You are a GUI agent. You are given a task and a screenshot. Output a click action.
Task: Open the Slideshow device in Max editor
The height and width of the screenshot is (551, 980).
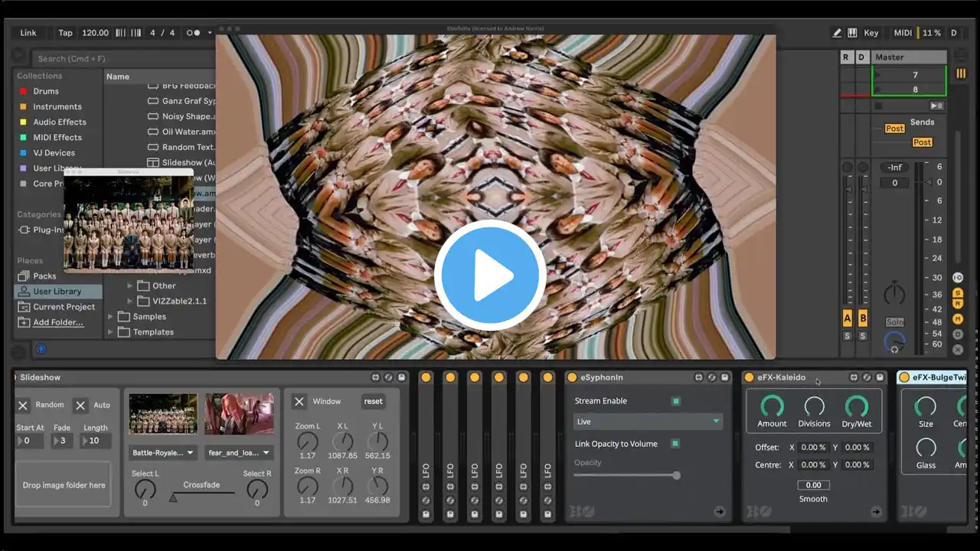pos(375,377)
